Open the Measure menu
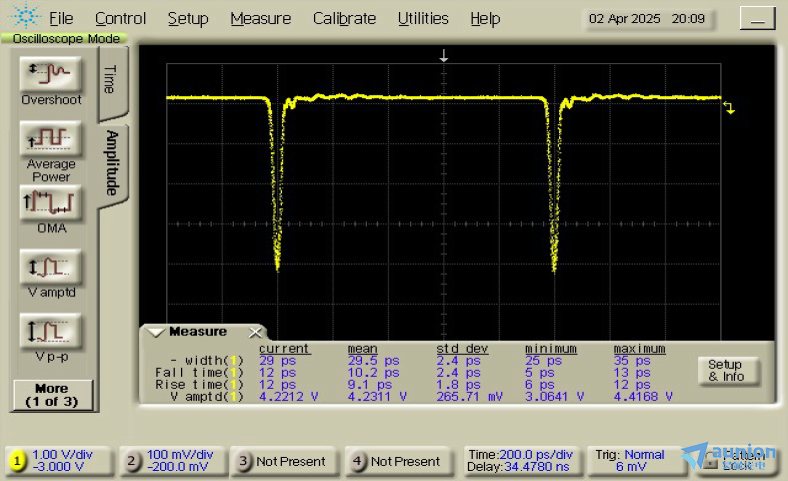 [260, 18]
